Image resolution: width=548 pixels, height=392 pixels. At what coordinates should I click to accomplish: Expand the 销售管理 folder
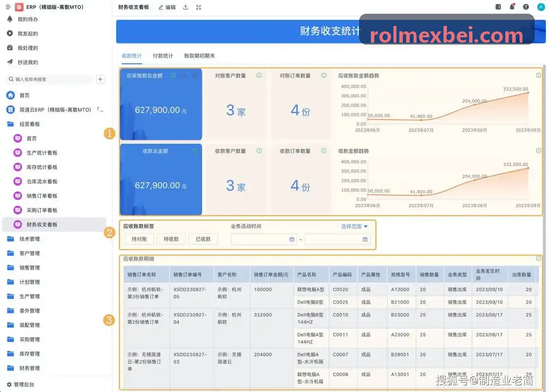pyautogui.click(x=30, y=268)
